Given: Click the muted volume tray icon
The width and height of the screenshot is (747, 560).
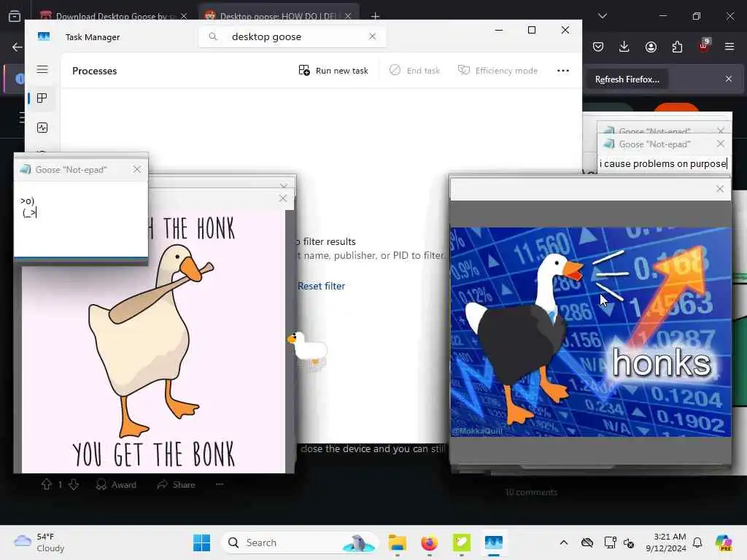Looking at the screenshot, I should click(629, 542).
